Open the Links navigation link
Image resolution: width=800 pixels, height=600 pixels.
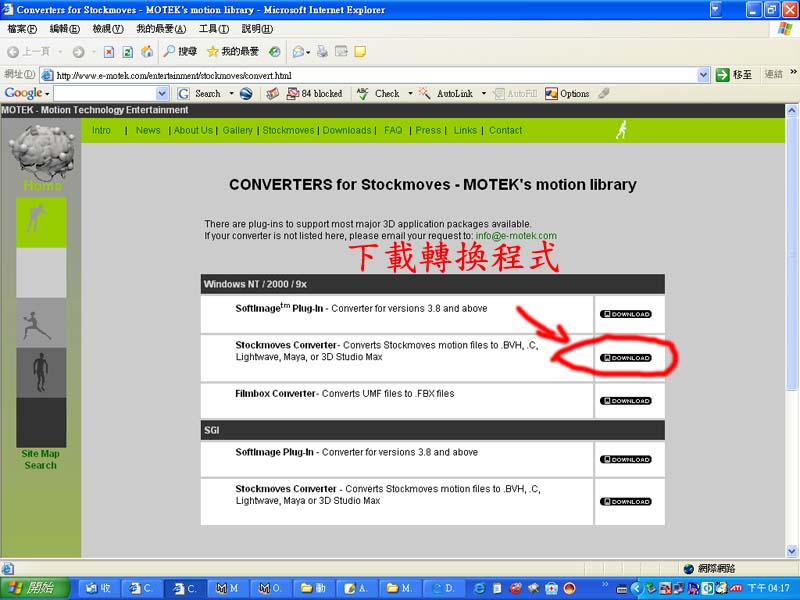click(x=465, y=130)
